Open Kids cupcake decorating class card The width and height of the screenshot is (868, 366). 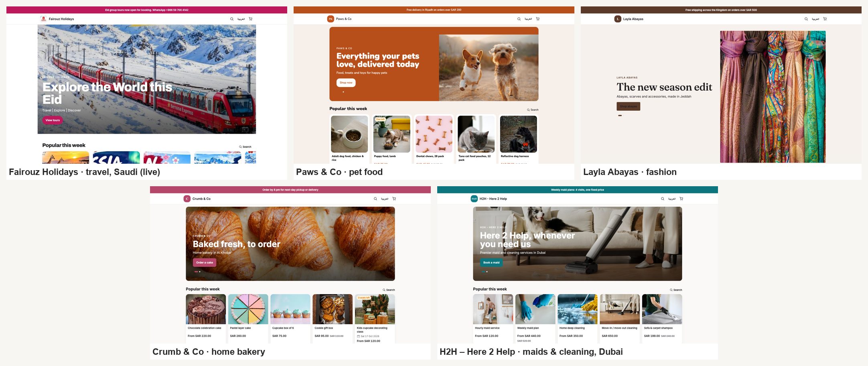(x=375, y=319)
